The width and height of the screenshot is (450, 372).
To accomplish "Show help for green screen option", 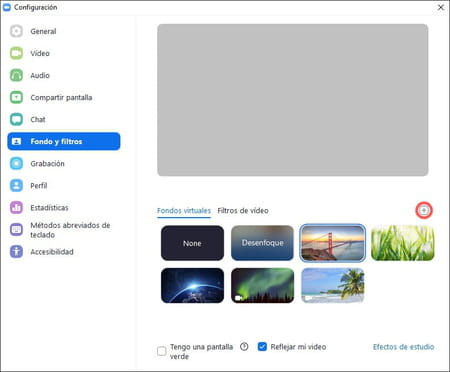I will [244, 347].
